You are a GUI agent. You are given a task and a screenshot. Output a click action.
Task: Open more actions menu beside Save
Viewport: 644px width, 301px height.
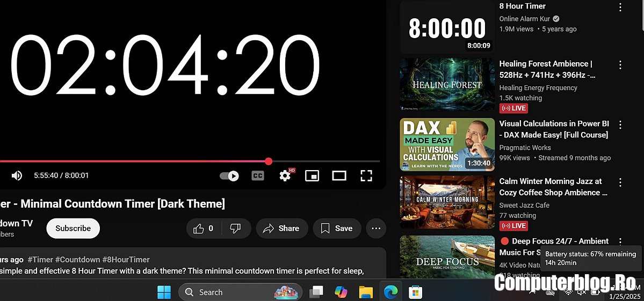[x=376, y=228]
